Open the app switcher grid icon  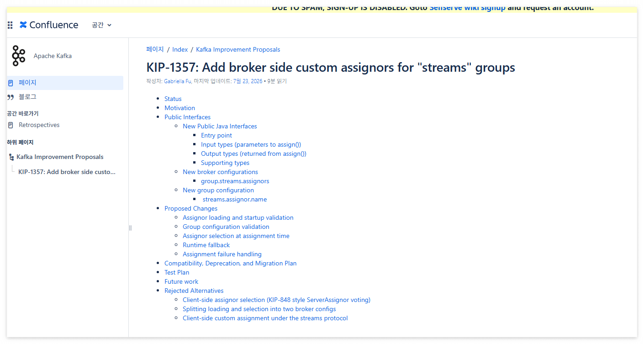point(10,25)
